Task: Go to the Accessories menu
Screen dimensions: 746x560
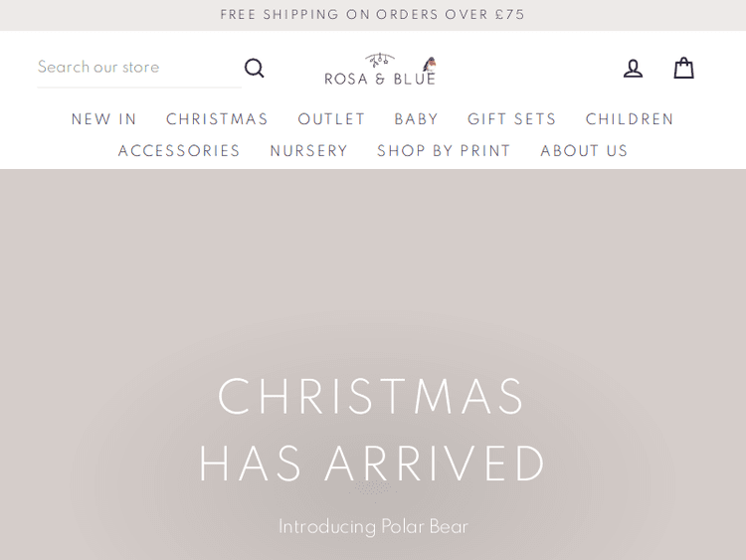Action: pos(179,151)
